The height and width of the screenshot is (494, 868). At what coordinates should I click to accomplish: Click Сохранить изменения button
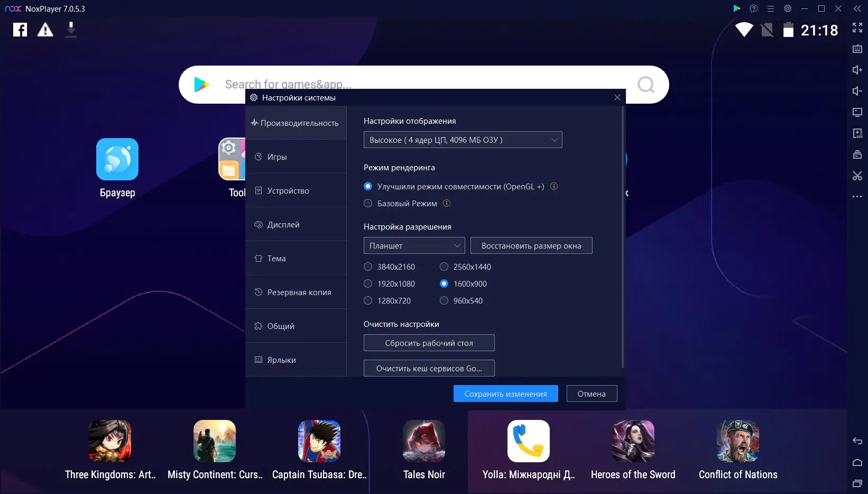506,394
